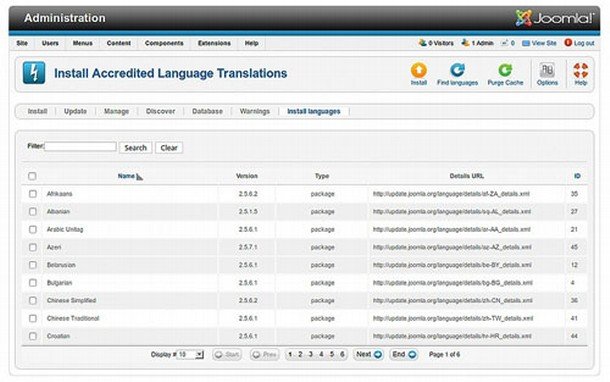610x382 pixels.
Task: Toggle the select-all checkbox in the table header
Action: pyautogui.click(x=32, y=176)
